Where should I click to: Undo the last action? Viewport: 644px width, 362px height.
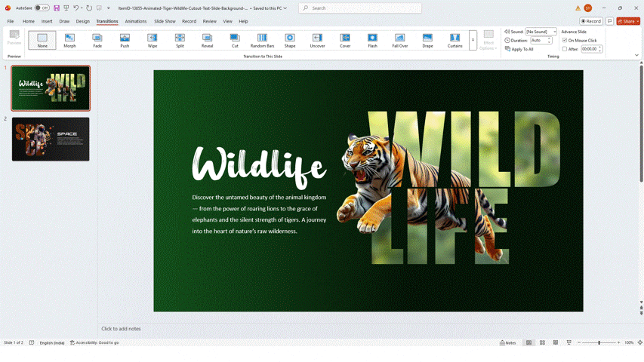pyautogui.click(x=76, y=8)
